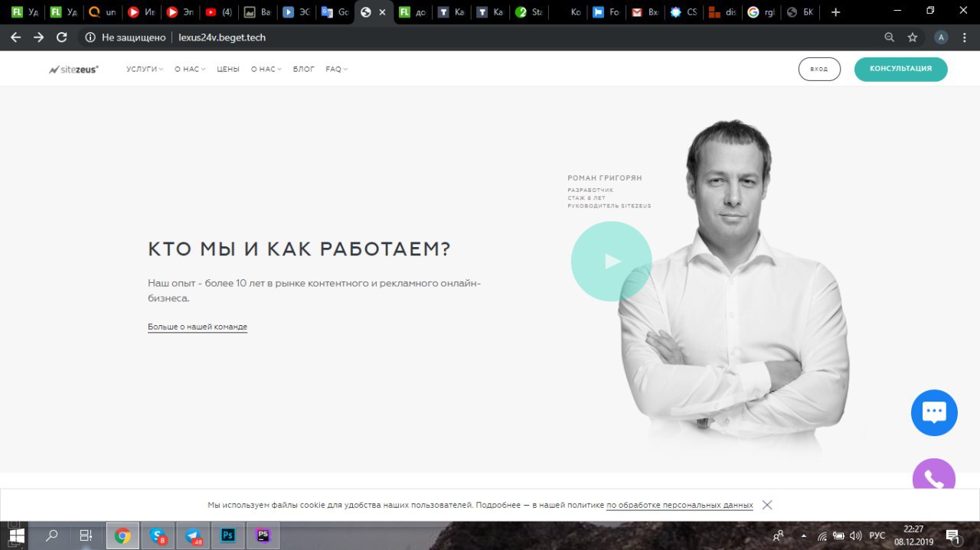The image size is (980, 550).
Task: Switch to the YouTube '(4)' tab
Action: [x=219, y=12]
